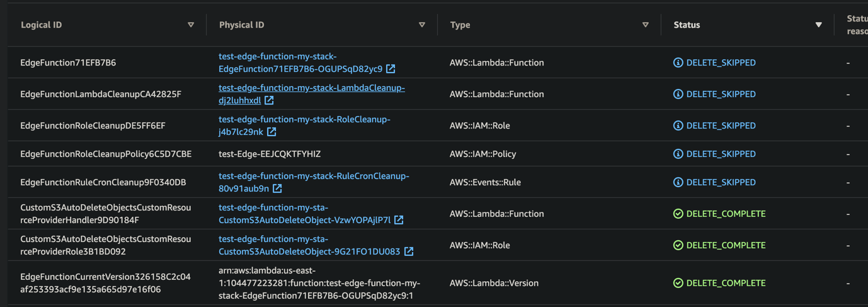Viewport: 868px width, 307px height.
Task: Click info icon in EdgeFunctionRoleCleanupPolicy6C5D7CBE status
Action: pyautogui.click(x=678, y=154)
